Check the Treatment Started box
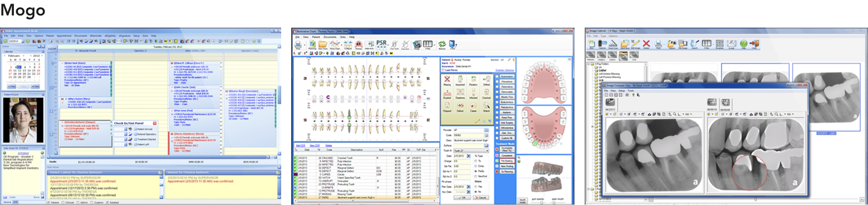Screen dimensions: 868x205 (135, 139)
